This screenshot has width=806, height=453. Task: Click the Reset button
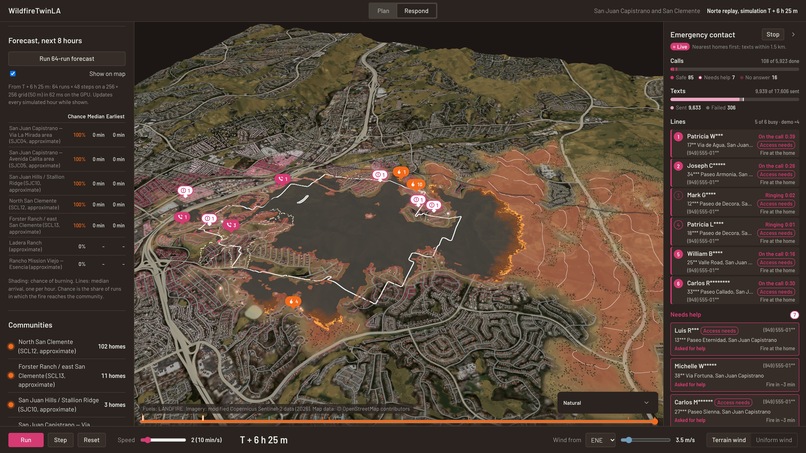click(91, 440)
